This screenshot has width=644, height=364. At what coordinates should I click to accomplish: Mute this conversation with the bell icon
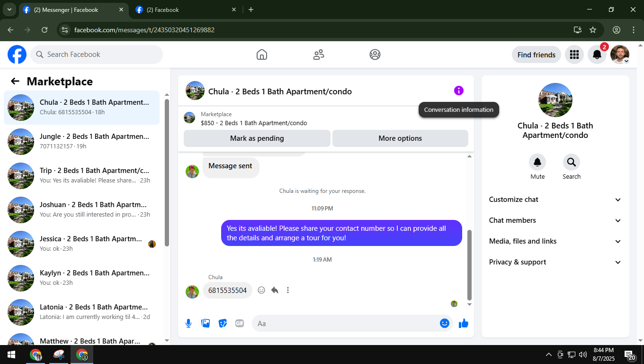[537, 162]
